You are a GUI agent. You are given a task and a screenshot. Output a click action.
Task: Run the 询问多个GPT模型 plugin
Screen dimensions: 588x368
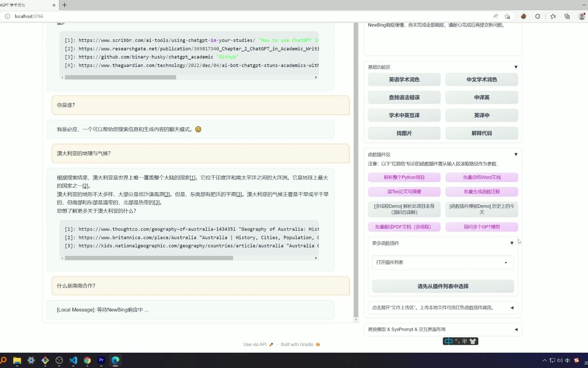481,227
